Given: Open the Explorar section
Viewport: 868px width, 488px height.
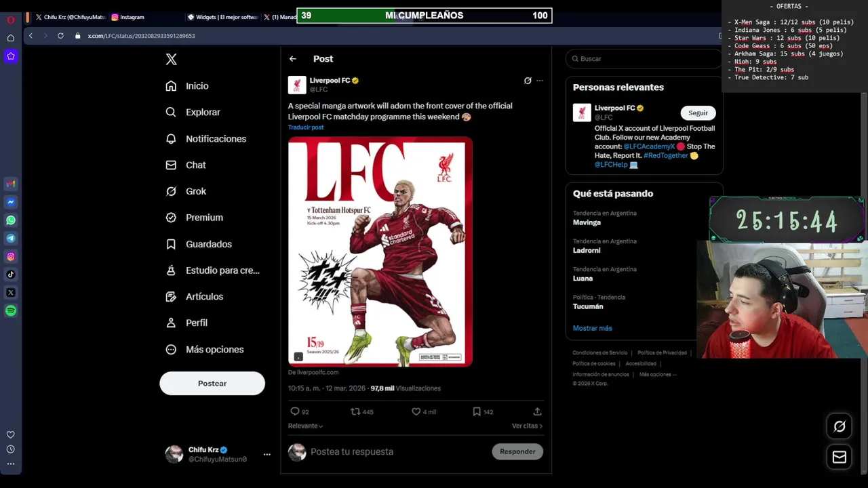Looking at the screenshot, I should pyautogui.click(x=193, y=113).
